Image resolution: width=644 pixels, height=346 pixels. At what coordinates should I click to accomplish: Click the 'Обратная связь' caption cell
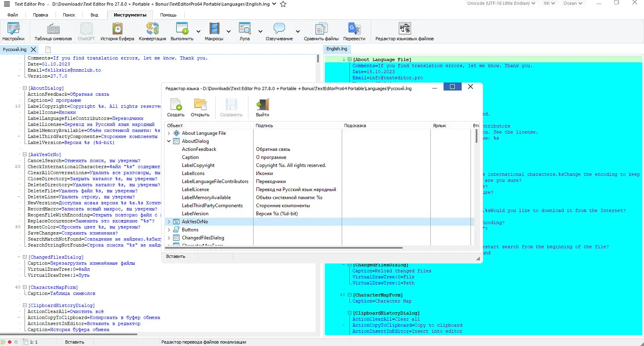point(273,149)
